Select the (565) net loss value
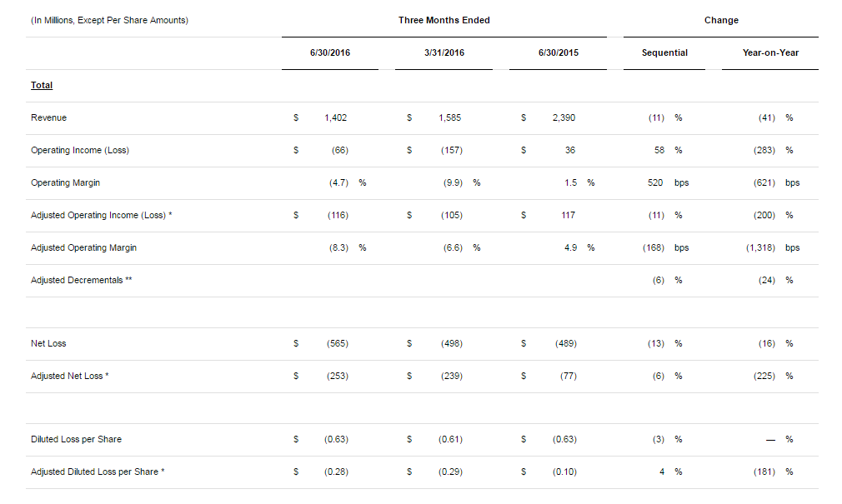Screen dimensions: 842x504 (x=336, y=343)
